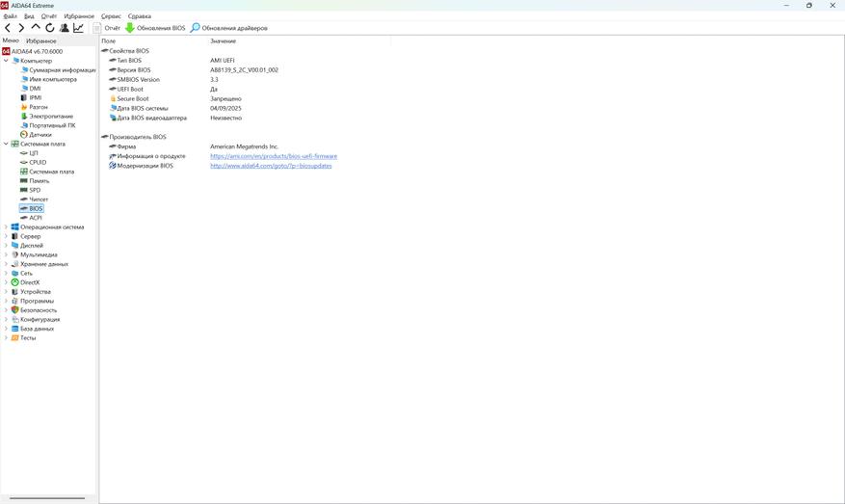The height and width of the screenshot is (504, 845).
Task: Open the user management icon in toolbar
Action: [x=65, y=28]
